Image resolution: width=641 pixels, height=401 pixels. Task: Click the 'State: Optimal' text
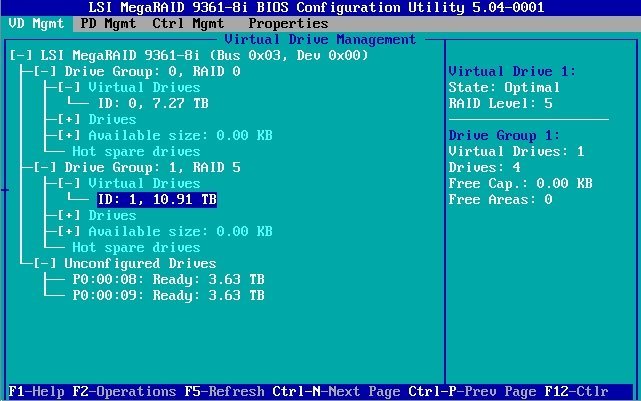[x=504, y=87]
